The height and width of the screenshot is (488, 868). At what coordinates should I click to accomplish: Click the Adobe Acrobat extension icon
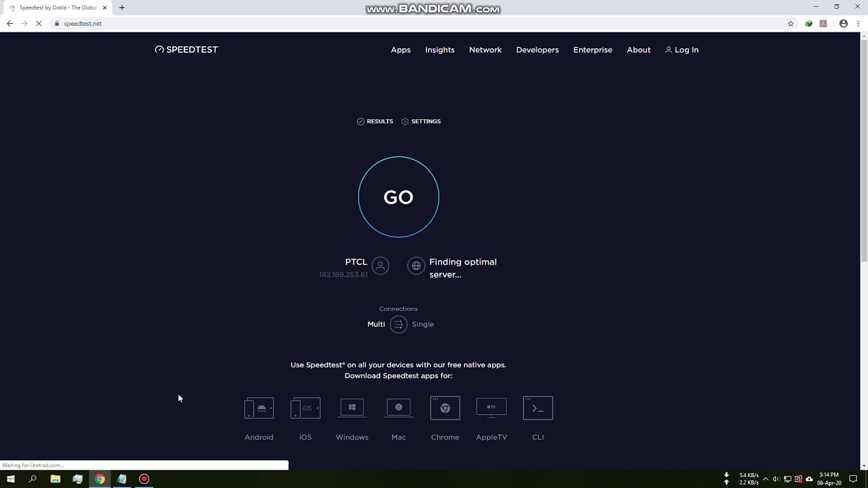(x=823, y=23)
